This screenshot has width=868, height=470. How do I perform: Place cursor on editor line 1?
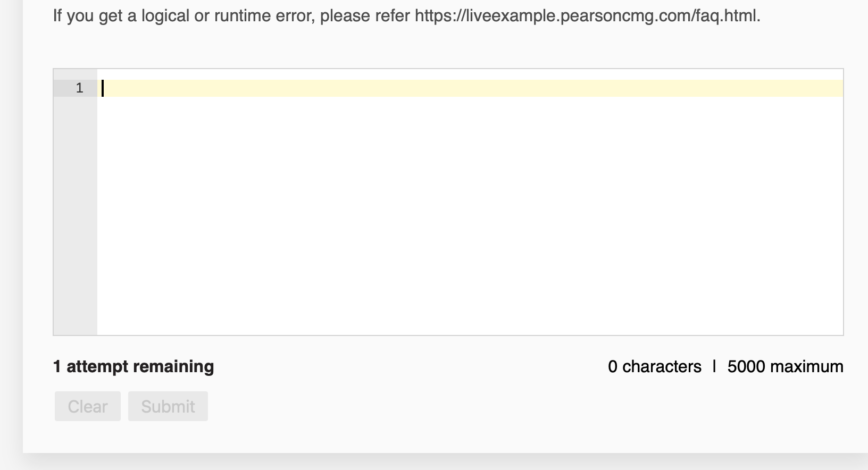click(x=470, y=88)
